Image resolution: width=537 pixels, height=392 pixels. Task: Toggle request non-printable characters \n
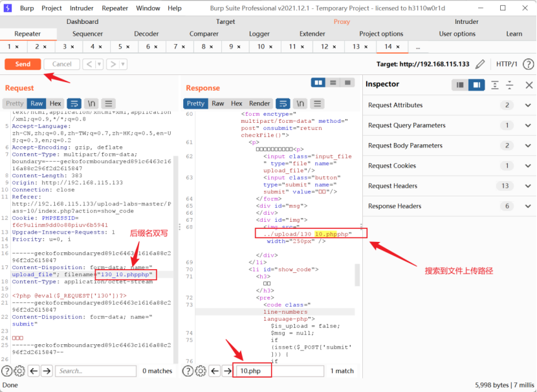[91, 103]
